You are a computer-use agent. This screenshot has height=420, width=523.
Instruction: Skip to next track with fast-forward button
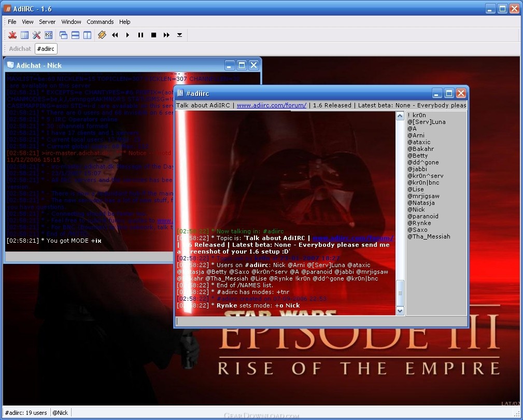[x=166, y=35]
